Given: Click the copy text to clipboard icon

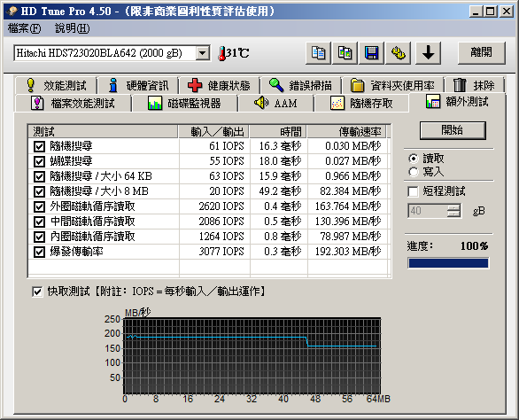Looking at the screenshot, I should pos(318,53).
